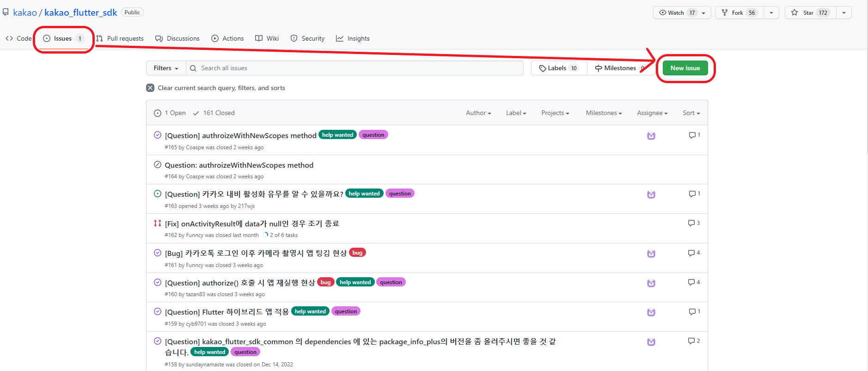868x371 pixels.
Task: Click the X icon to clear filters
Action: point(150,88)
